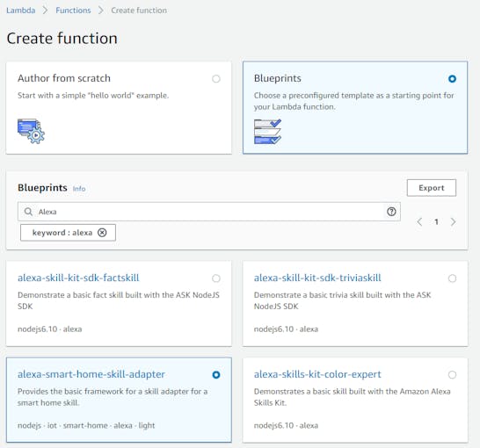Open alexa-skills-kit-color-expert blueprint link
Screen dimensions: 480x448
317,374
